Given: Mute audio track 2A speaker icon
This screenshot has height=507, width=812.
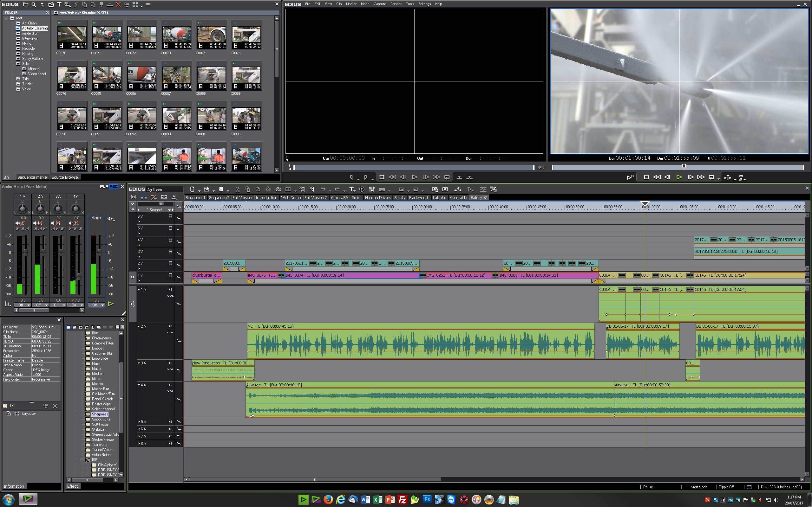Looking at the screenshot, I should 170,326.
